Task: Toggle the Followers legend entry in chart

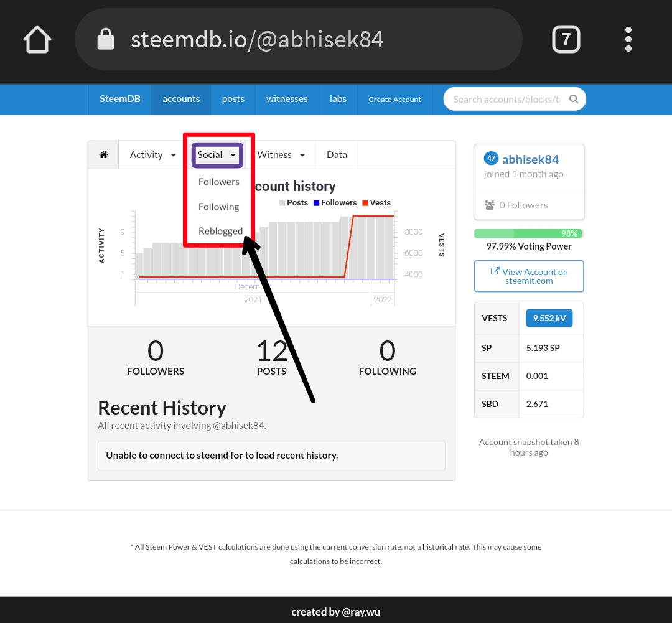Action: click(335, 203)
